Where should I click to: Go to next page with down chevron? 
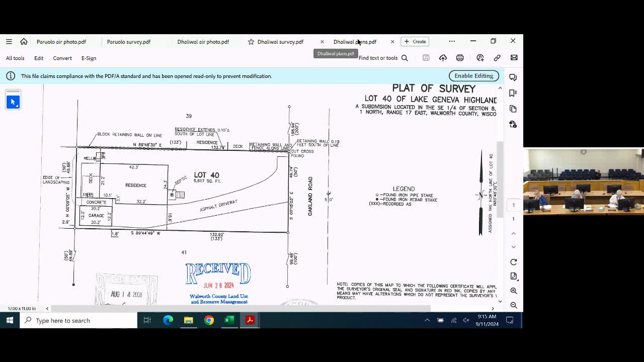514,247
